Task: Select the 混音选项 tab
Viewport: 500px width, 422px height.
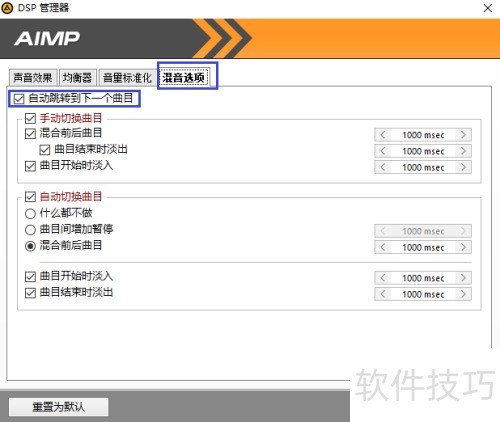Action: (184, 78)
